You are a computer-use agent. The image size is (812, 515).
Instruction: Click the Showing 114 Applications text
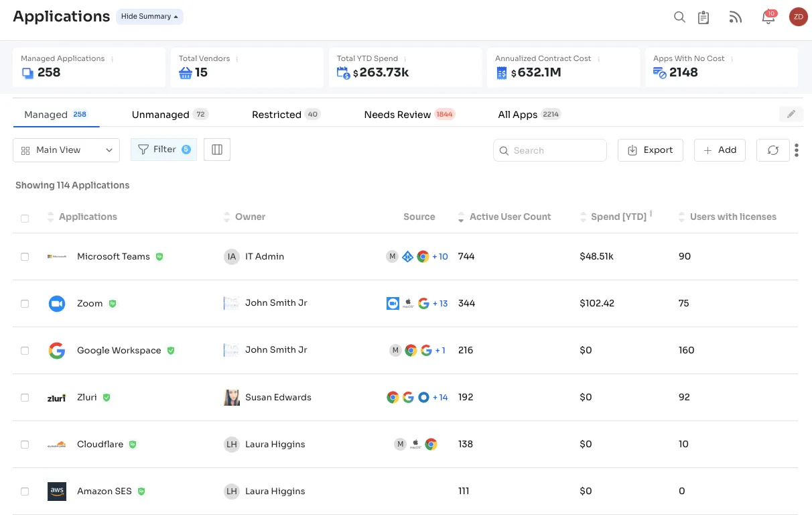click(72, 185)
